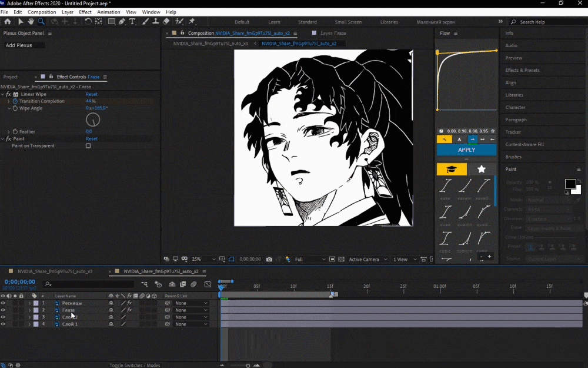Select the Selection arrow tool
This screenshot has width=588, height=368.
coord(20,21)
